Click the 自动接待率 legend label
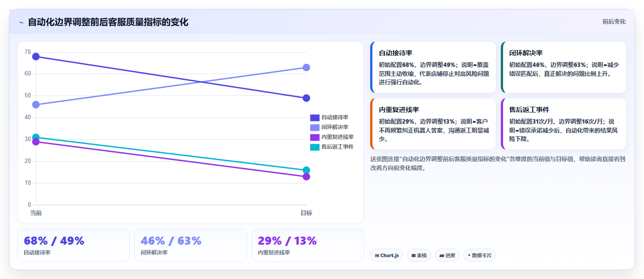 335,117
